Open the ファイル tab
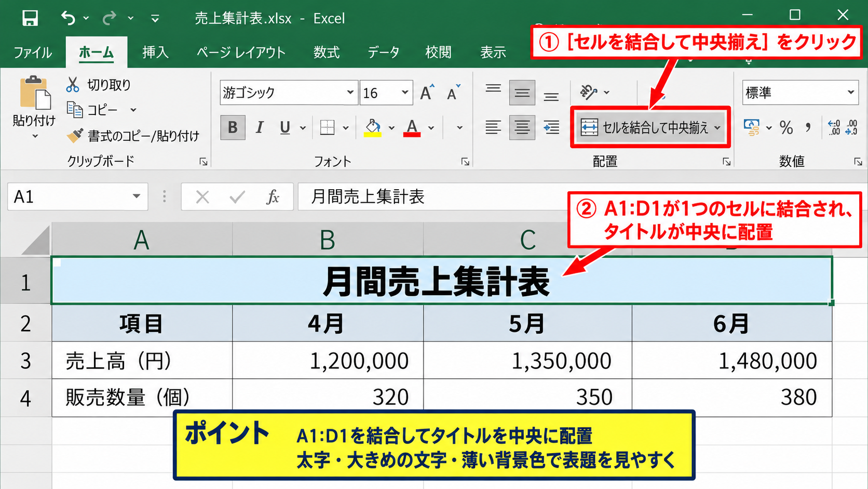This screenshot has height=489, width=868. click(33, 52)
